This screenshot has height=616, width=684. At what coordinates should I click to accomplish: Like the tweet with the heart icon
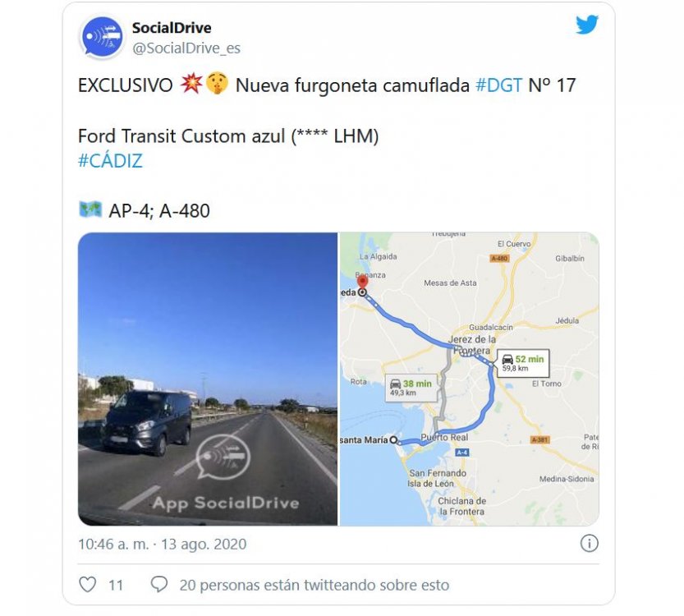87,584
